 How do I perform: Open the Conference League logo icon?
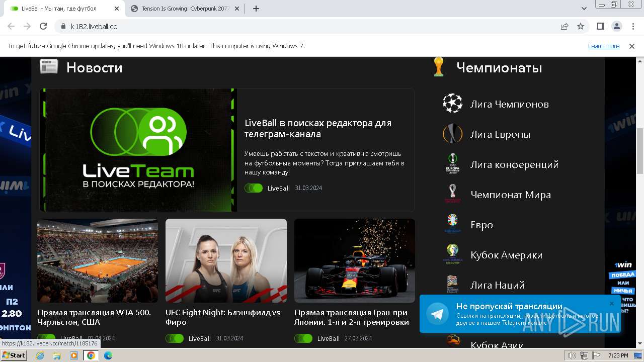pos(452,164)
